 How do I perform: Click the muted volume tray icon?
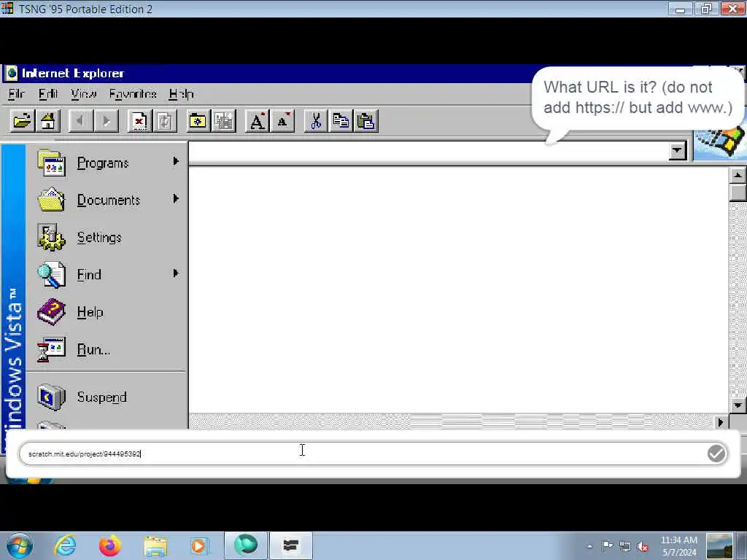point(643,547)
